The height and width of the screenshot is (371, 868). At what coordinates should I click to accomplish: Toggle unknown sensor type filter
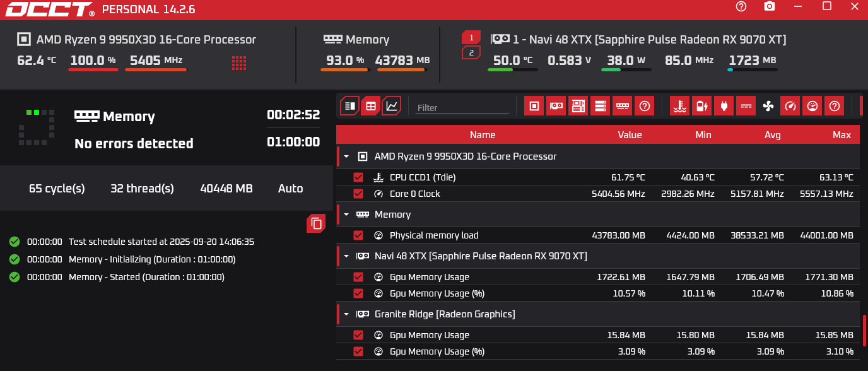point(834,106)
